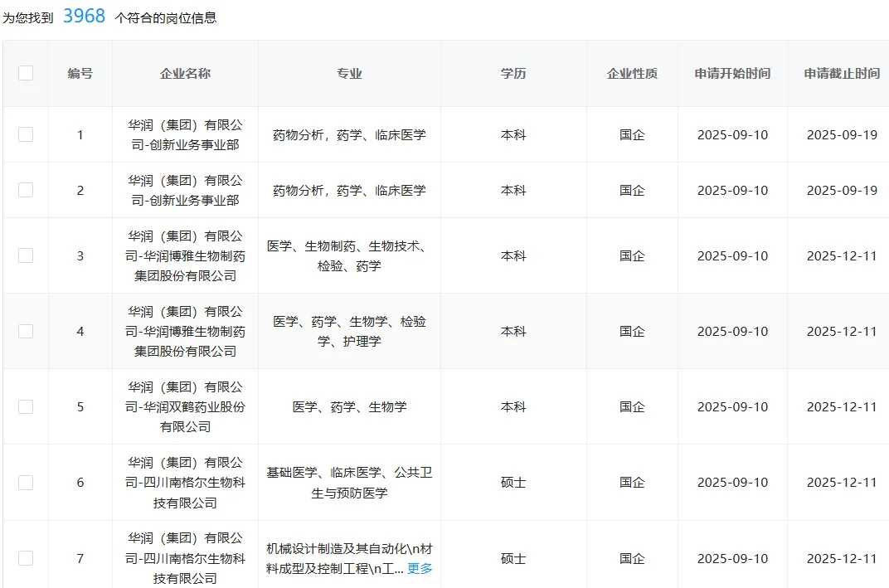The width and height of the screenshot is (889, 588).
Task: Click deadline 2025-09-19 in row 1
Action: 842,134
